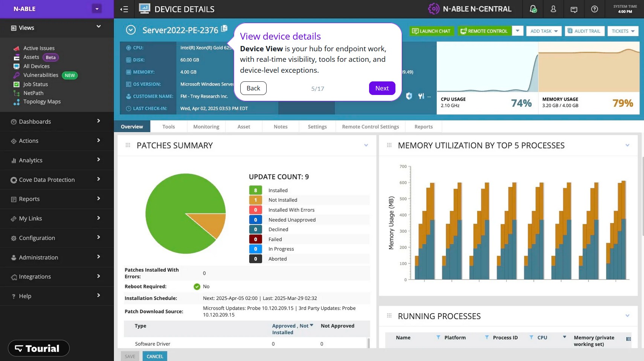Click the Tourial logo badge
The width and height of the screenshot is (644, 361).
click(38, 348)
